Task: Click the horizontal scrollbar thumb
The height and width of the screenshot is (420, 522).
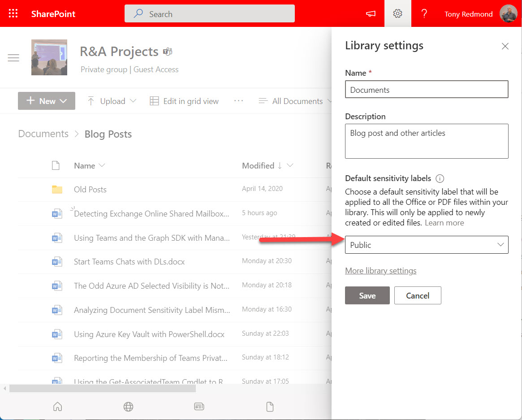Action: tap(103, 388)
